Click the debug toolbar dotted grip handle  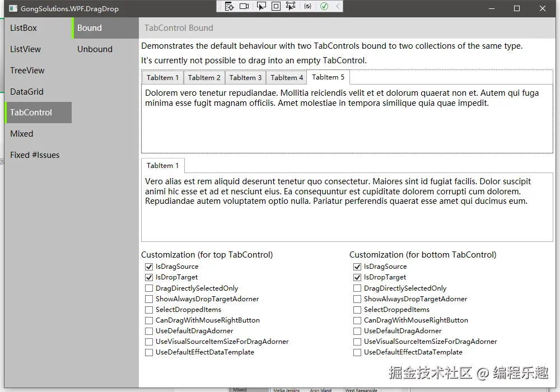coord(220,6)
